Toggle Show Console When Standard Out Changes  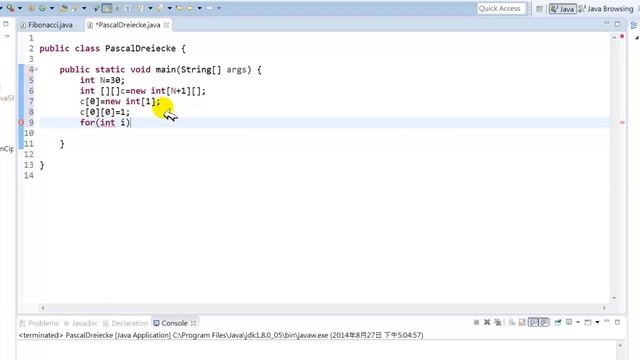coord(533,322)
